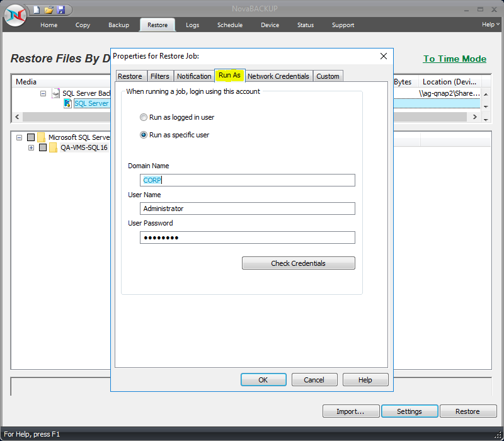Screen dimensions: 504x441
Task: Open the Logs ribbon tab
Action: pos(193,25)
